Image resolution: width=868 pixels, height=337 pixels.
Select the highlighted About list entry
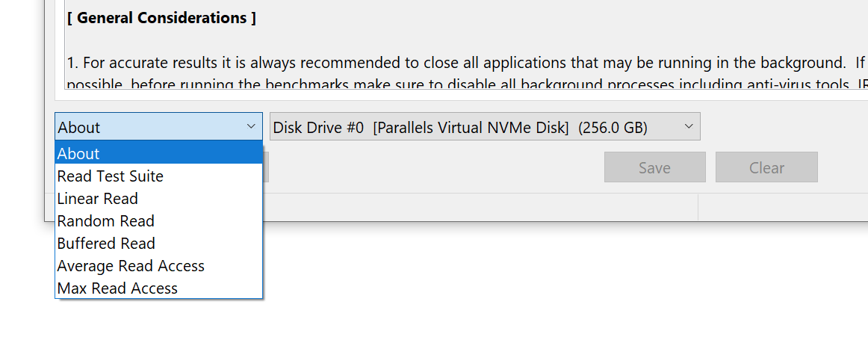click(x=158, y=152)
